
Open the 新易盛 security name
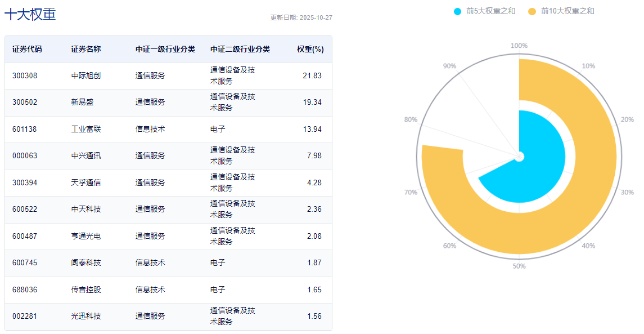click(x=82, y=102)
